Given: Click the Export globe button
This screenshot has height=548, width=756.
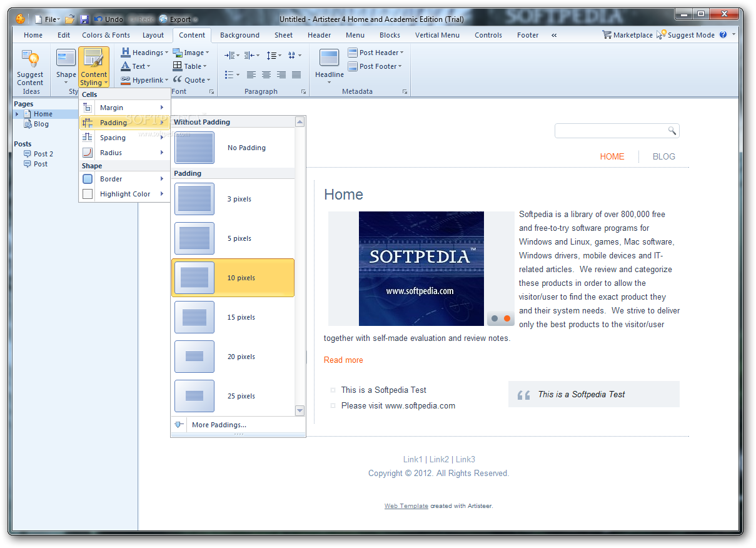Looking at the screenshot, I should (x=175, y=19).
